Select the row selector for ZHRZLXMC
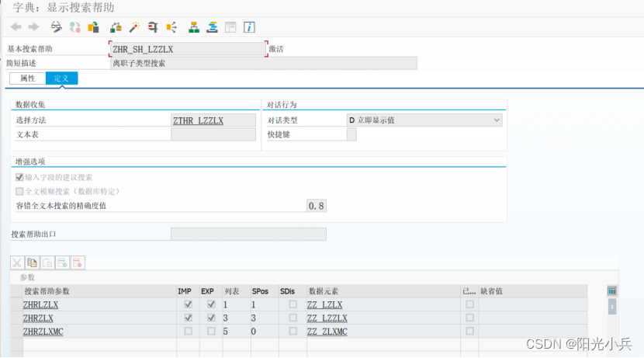644x358 pixels. [x=16, y=332]
